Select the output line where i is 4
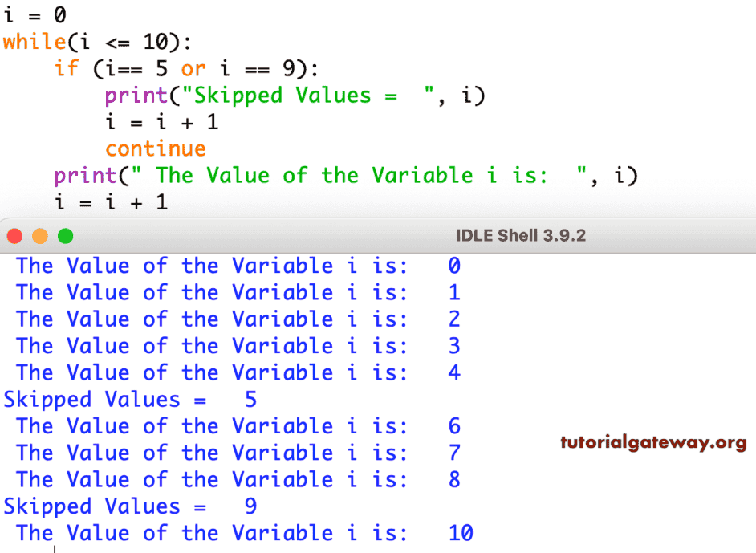756x553 pixels. 233,372
